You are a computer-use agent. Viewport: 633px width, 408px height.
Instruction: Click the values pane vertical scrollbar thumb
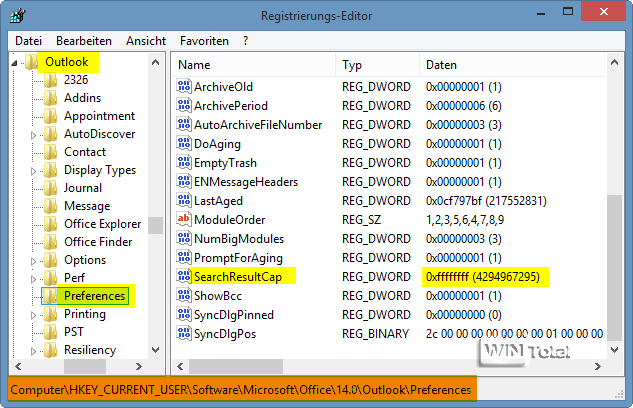(614, 268)
